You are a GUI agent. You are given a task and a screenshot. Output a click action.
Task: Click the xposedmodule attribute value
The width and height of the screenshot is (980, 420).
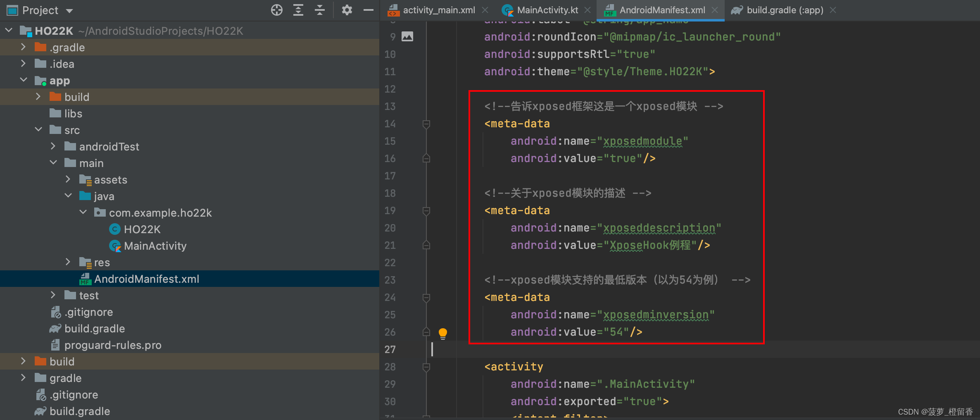[x=642, y=141]
